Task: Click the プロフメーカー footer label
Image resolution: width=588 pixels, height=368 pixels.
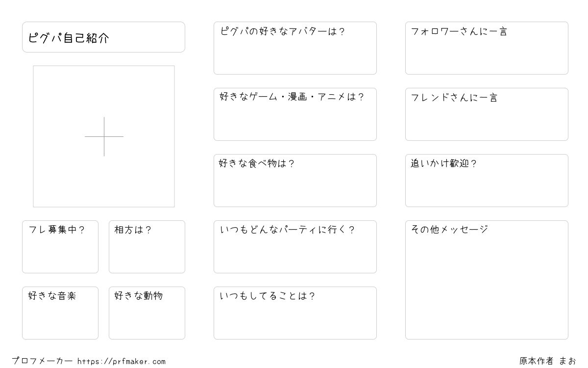Action: 42,361
